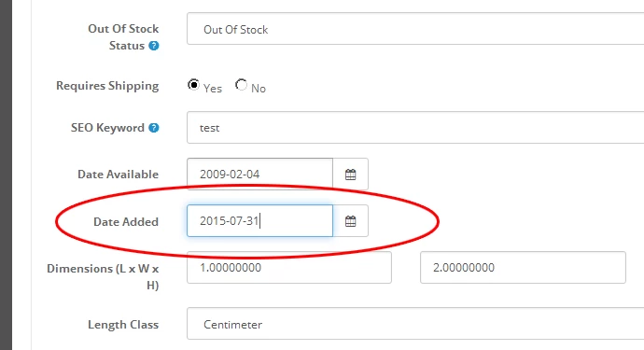Viewport: 644px width, 350px height.
Task: Click the Requires Shipping label
Action: pos(107,86)
